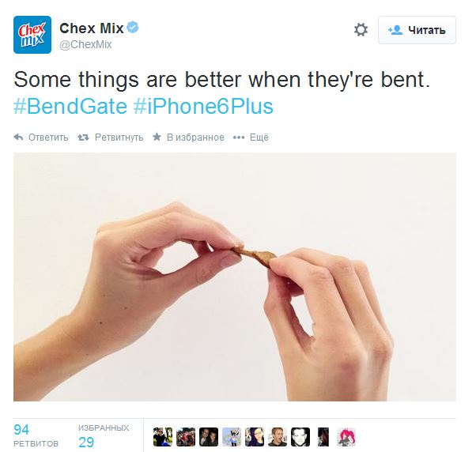Image resolution: width=476 pixels, height=452 pixels.
Task: Click the Chex Mix profile logo
Action: [x=32, y=35]
